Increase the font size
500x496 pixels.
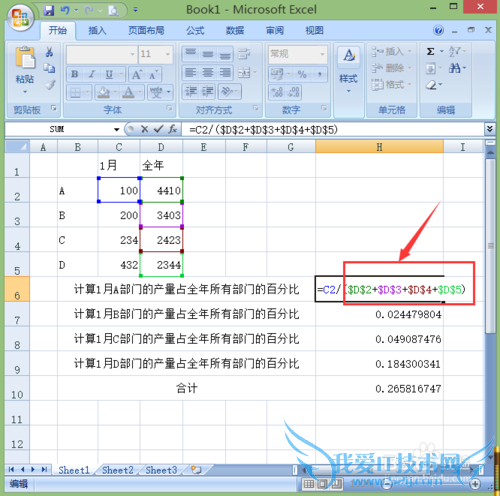pyautogui.click(x=137, y=74)
